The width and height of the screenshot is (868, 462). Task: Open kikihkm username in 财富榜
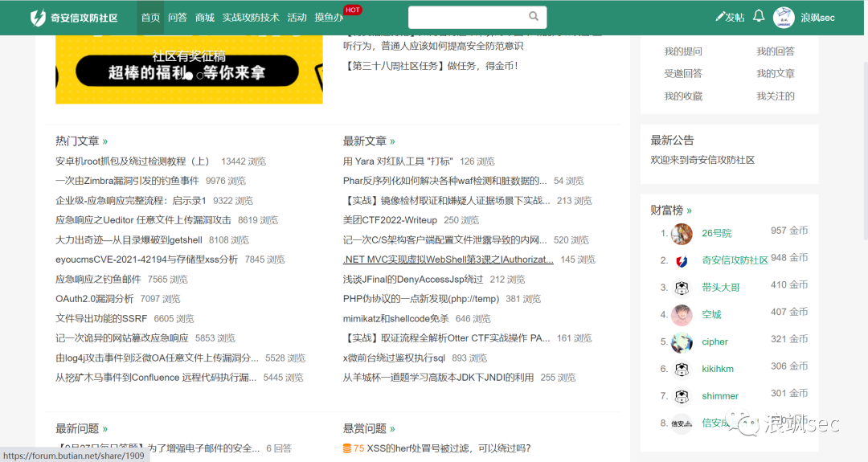click(x=718, y=369)
